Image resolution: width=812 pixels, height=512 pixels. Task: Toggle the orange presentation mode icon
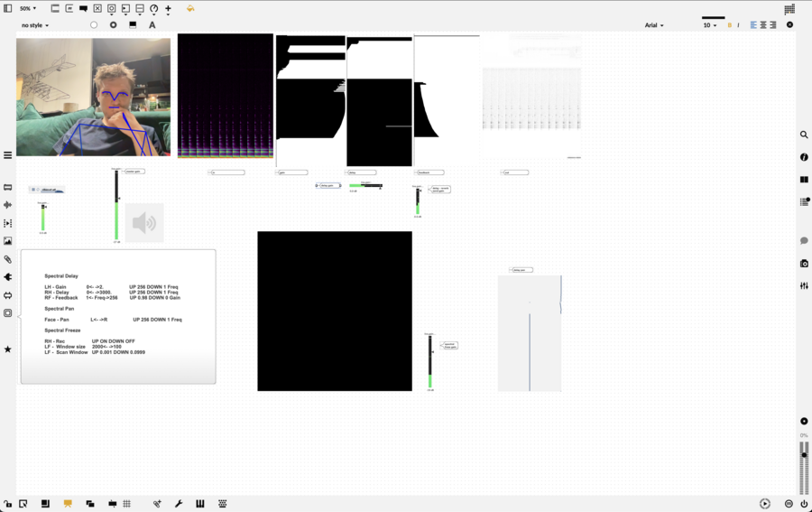coord(68,504)
